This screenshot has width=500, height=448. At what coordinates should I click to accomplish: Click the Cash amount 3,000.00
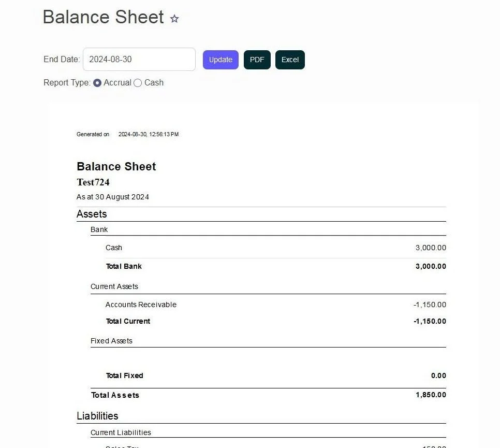point(430,248)
